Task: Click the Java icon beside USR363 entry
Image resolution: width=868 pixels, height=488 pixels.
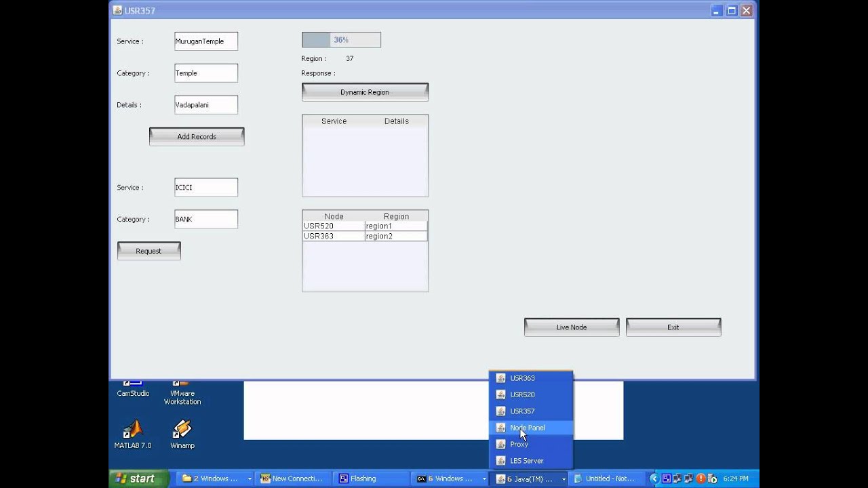Action: click(x=500, y=378)
